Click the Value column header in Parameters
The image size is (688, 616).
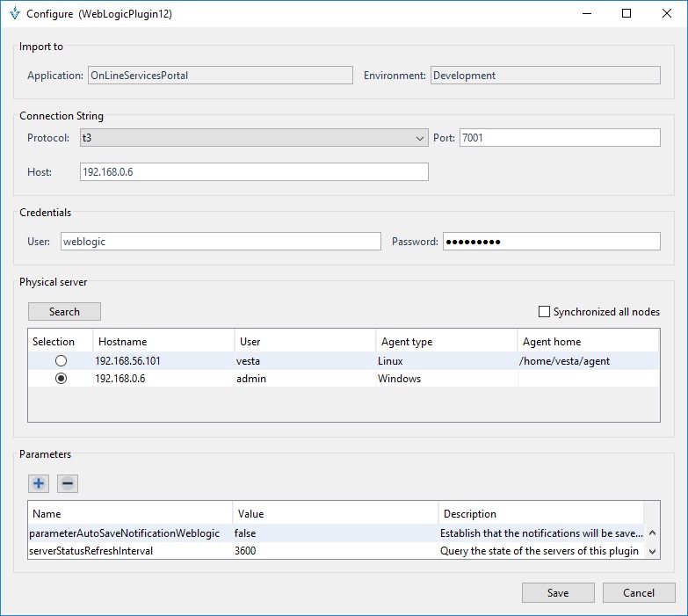coord(336,514)
